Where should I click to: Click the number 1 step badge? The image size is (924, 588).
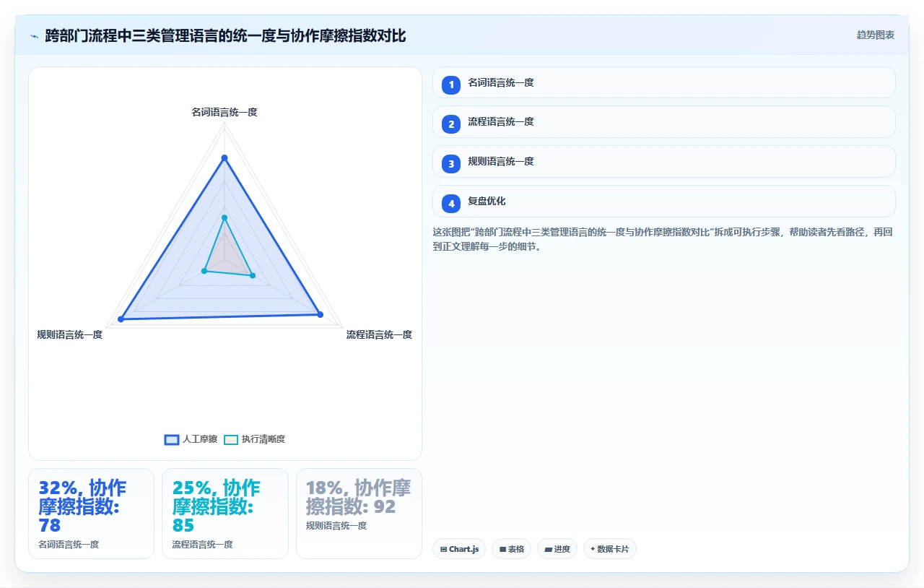451,85
